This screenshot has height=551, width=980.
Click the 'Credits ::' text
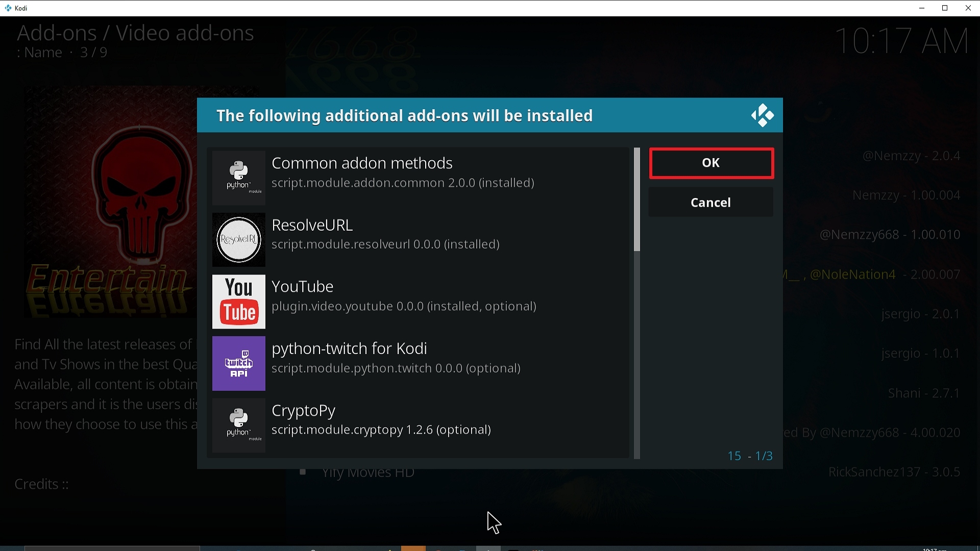(41, 485)
